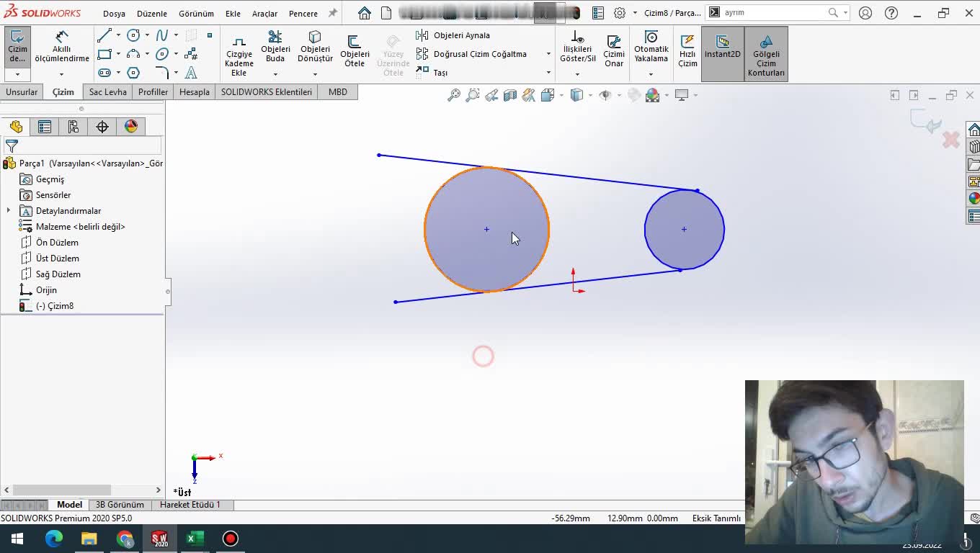Toggle the Instant2D button

[722, 53]
